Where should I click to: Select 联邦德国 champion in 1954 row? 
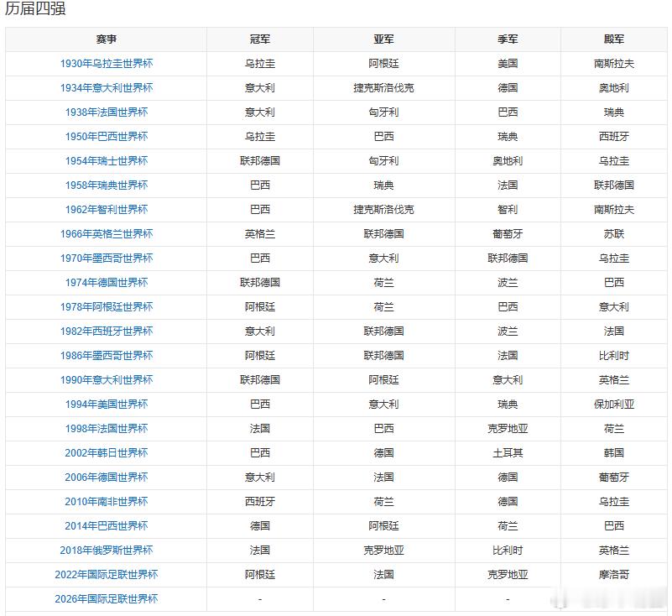tap(260, 161)
